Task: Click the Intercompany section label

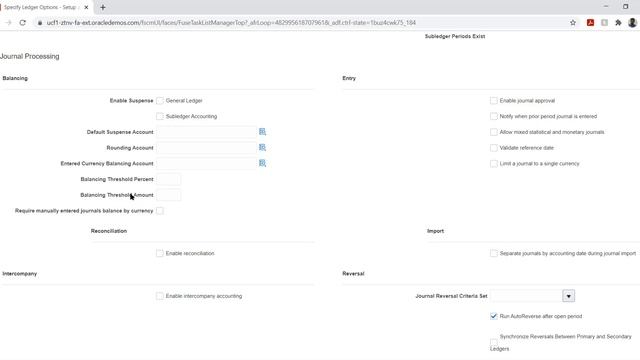Action: point(20,274)
